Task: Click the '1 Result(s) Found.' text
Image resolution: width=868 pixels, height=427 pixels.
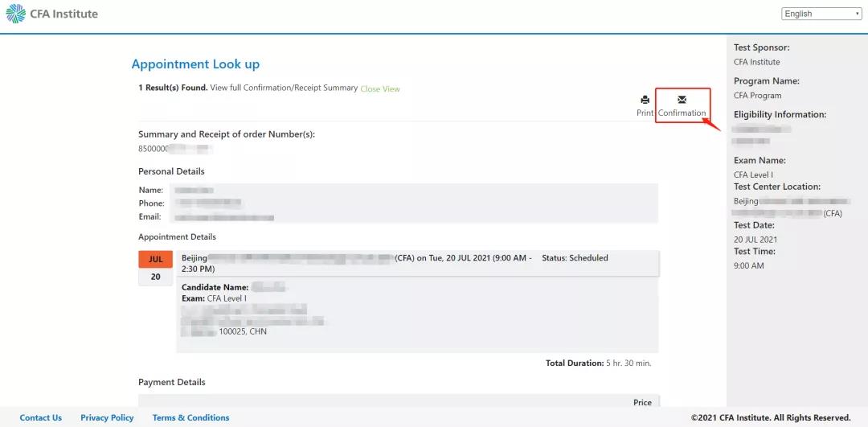Action: point(174,88)
